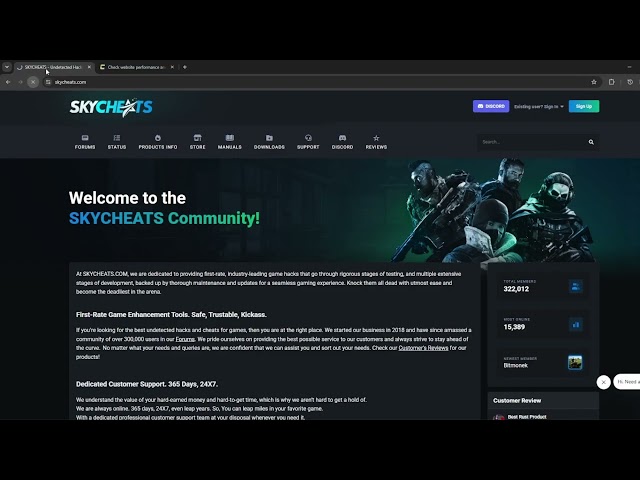Go back in browser history
The image size is (640, 480).
click(8, 82)
